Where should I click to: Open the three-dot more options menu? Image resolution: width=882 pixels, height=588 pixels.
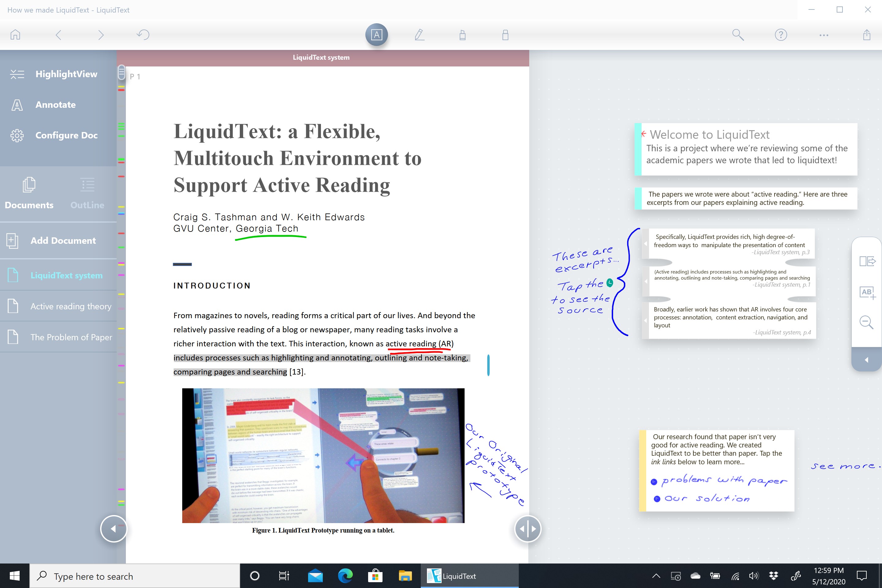coord(824,35)
